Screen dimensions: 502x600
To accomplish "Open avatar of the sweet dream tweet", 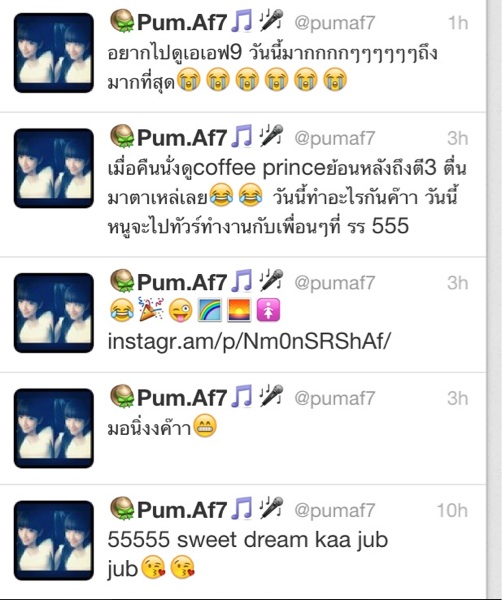I will click(x=54, y=540).
